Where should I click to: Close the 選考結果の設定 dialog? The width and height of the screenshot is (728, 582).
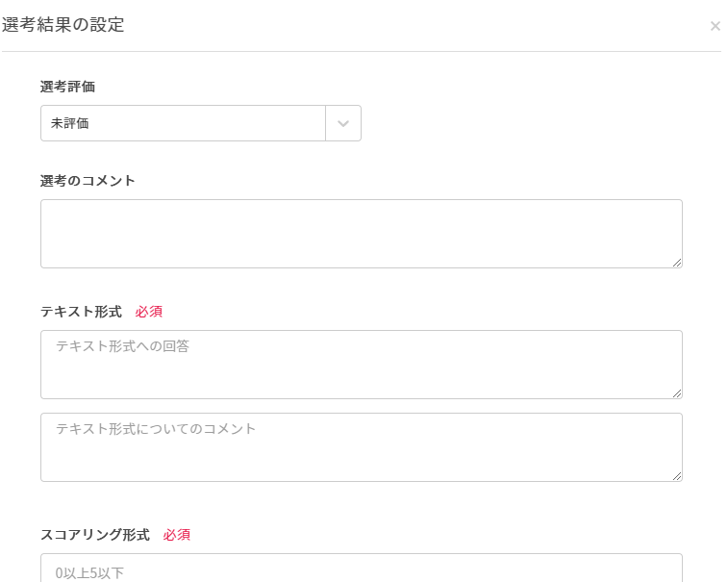[x=715, y=26]
